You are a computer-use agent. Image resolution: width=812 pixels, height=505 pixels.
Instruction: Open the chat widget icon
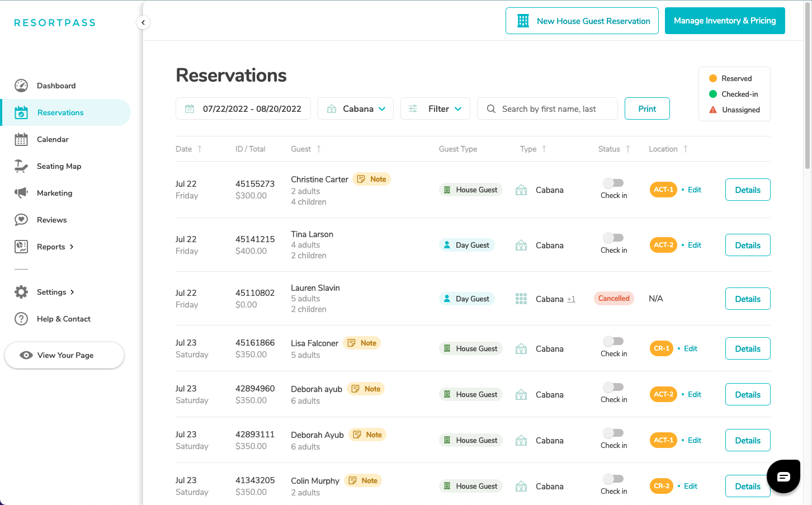[783, 476]
